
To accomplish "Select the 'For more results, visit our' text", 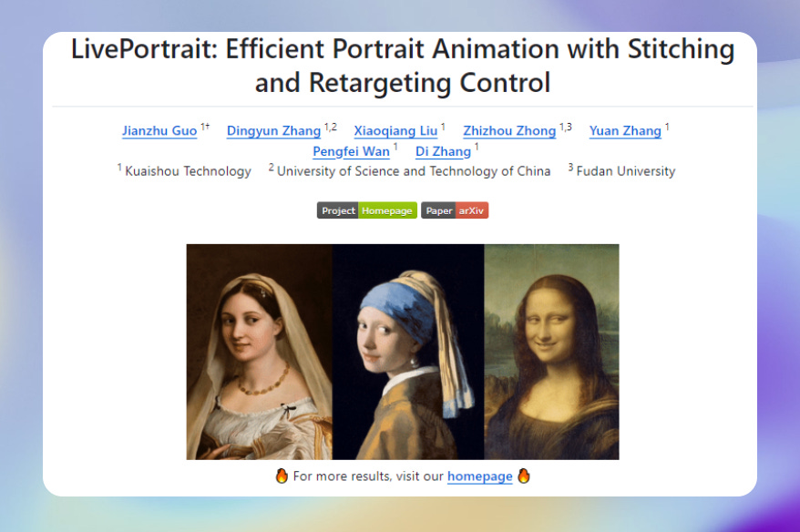I will (368, 476).
